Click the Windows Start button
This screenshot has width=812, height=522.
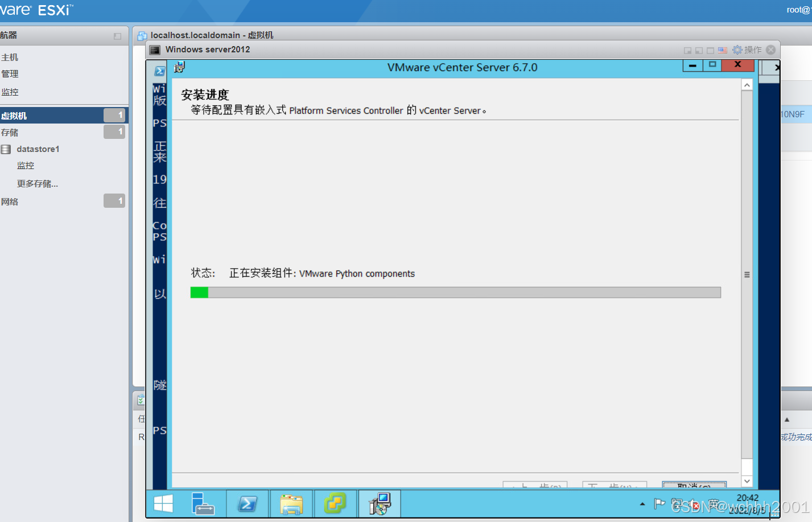tap(163, 503)
